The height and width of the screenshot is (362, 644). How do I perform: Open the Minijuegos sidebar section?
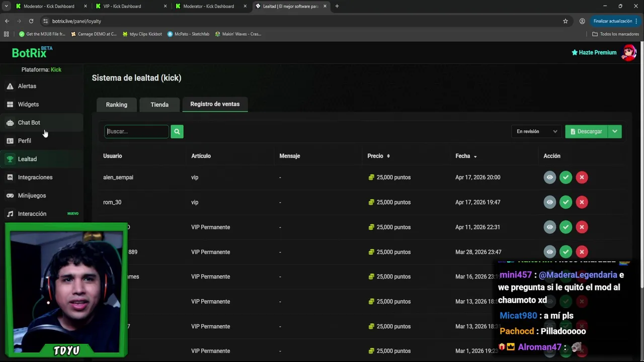(x=32, y=196)
